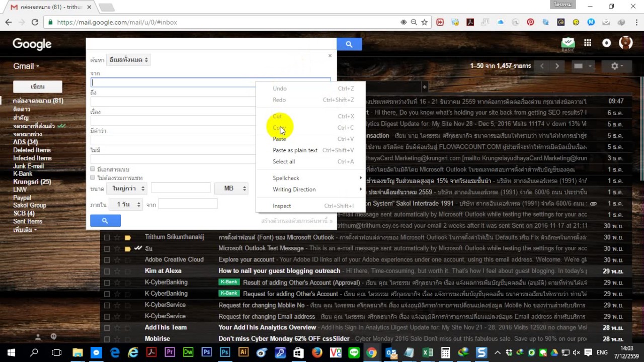The image size is (644, 362).
Task: Enable มีเอกสารแนบ (has attachment) checkbox
Action: (93, 169)
